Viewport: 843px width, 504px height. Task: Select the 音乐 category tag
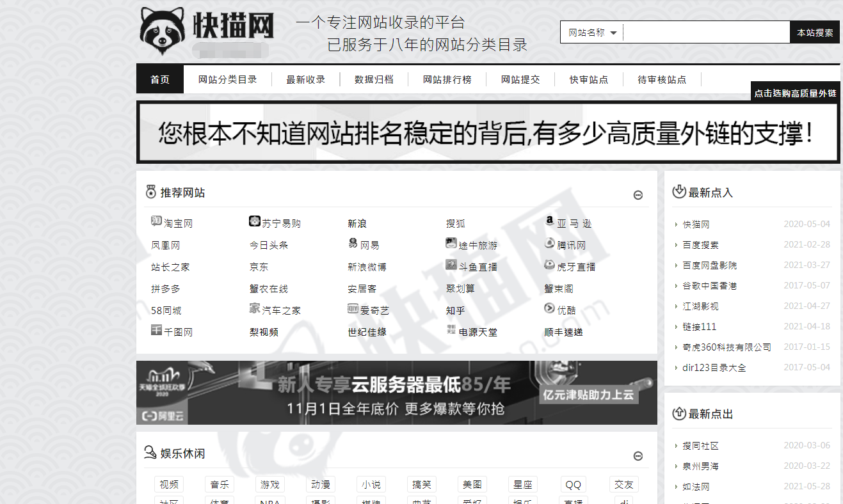click(220, 485)
